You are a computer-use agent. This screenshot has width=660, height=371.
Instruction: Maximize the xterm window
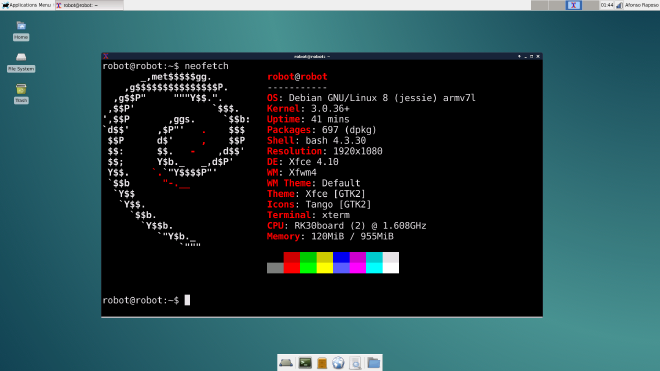531,56
